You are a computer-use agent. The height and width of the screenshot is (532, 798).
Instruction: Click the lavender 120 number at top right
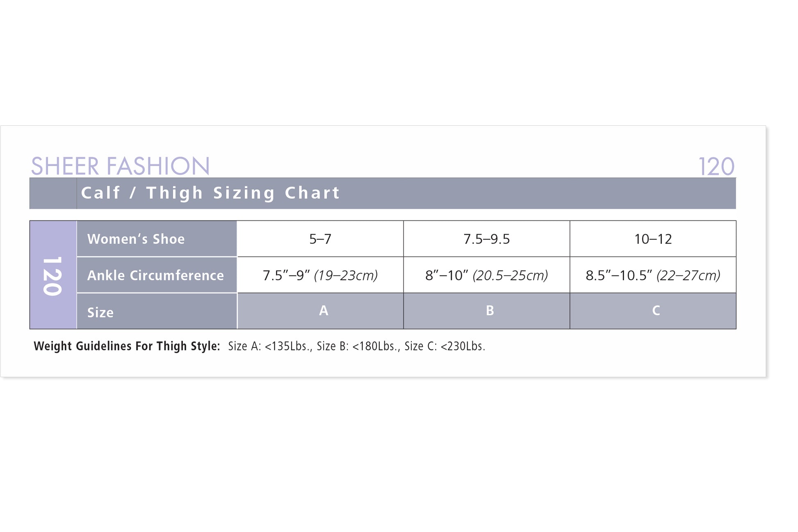pyautogui.click(x=716, y=167)
